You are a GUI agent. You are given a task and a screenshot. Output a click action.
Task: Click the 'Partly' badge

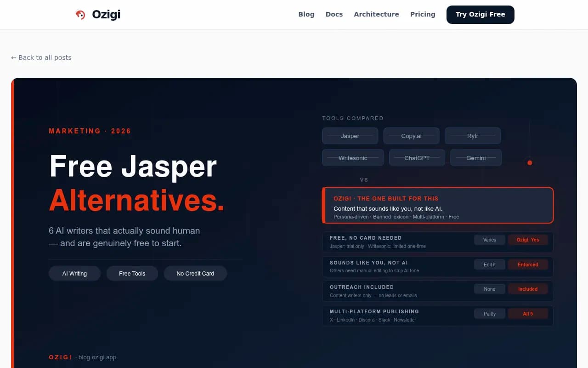coord(490,314)
